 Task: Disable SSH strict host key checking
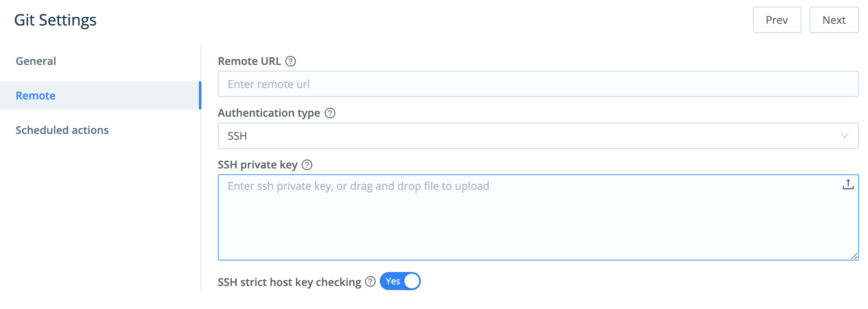tap(400, 281)
